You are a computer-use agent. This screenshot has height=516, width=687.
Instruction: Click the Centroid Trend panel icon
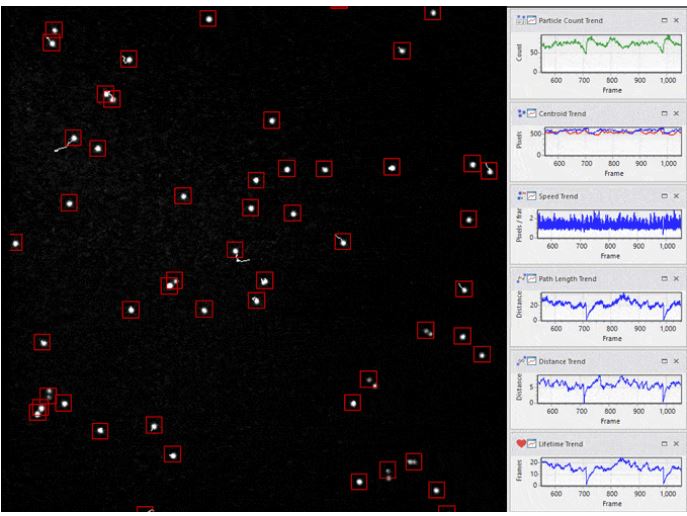click(521, 113)
